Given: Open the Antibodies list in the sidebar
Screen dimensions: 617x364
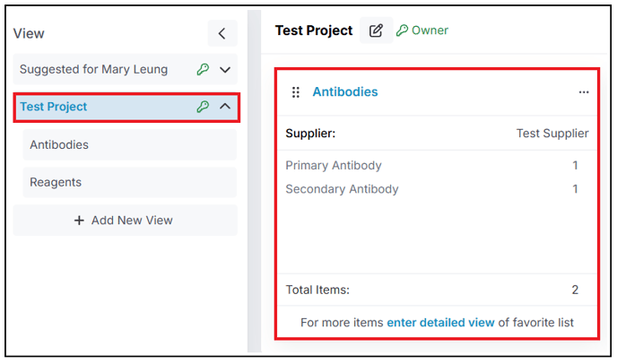Looking at the screenshot, I should click(129, 145).
